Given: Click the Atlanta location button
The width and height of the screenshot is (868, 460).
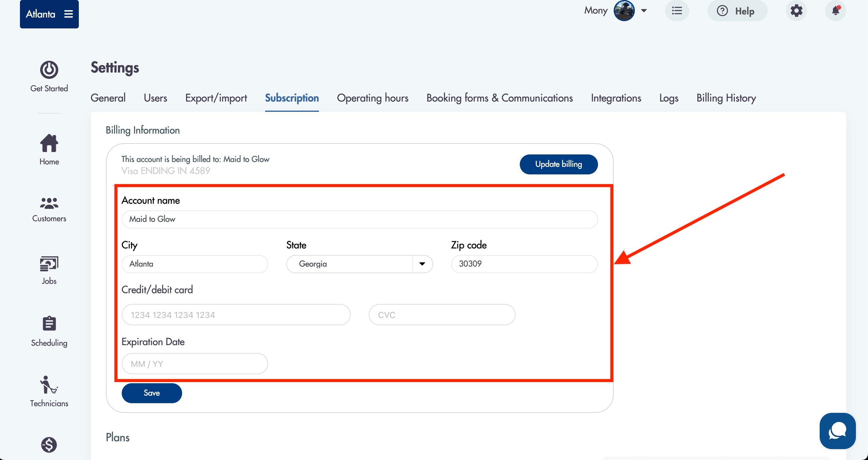Looking at the screenshot, I should [49, 14].
